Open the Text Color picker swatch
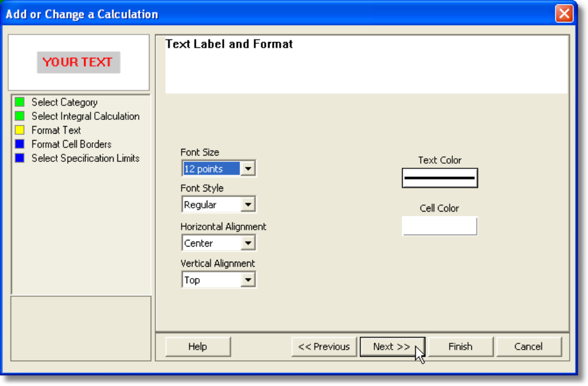The height and width of the screenshot is (386, 588). (440, 178)
